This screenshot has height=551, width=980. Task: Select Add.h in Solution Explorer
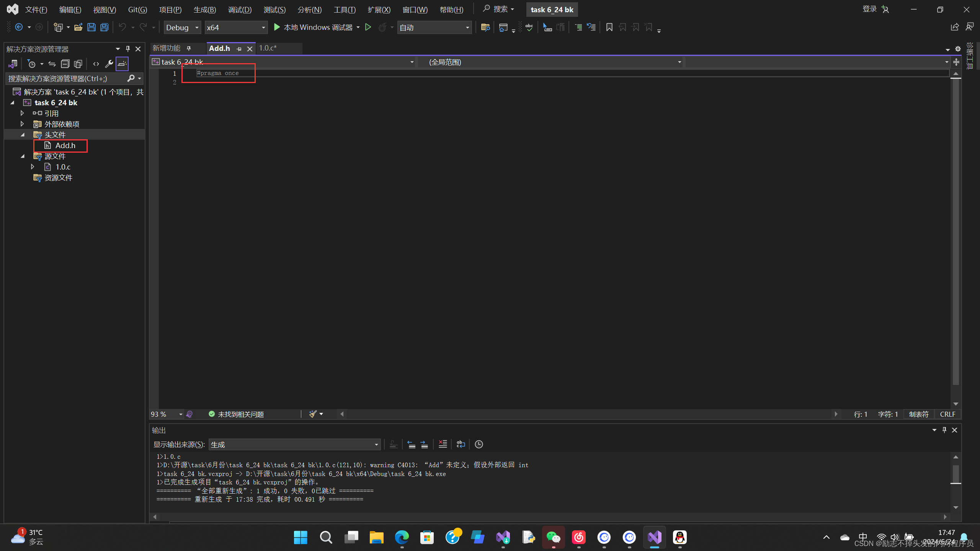point(65,145)
